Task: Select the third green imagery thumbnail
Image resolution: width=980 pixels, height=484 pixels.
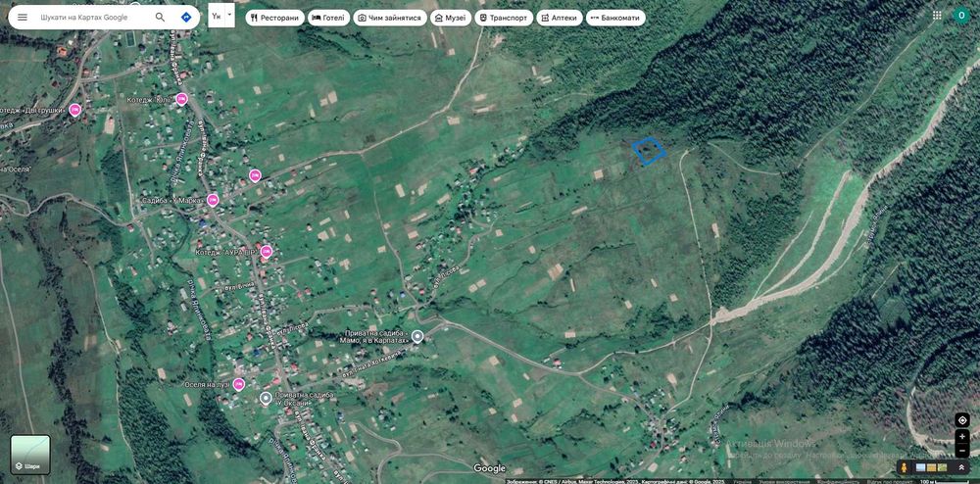Action: coord(941,467)
